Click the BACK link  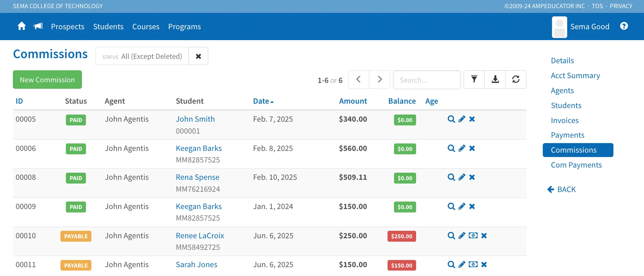[562, 189]
